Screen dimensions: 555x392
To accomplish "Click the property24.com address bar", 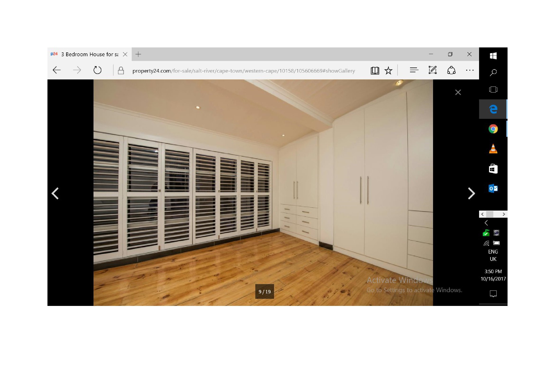I will pyautogui.click(x=243, y=71).
